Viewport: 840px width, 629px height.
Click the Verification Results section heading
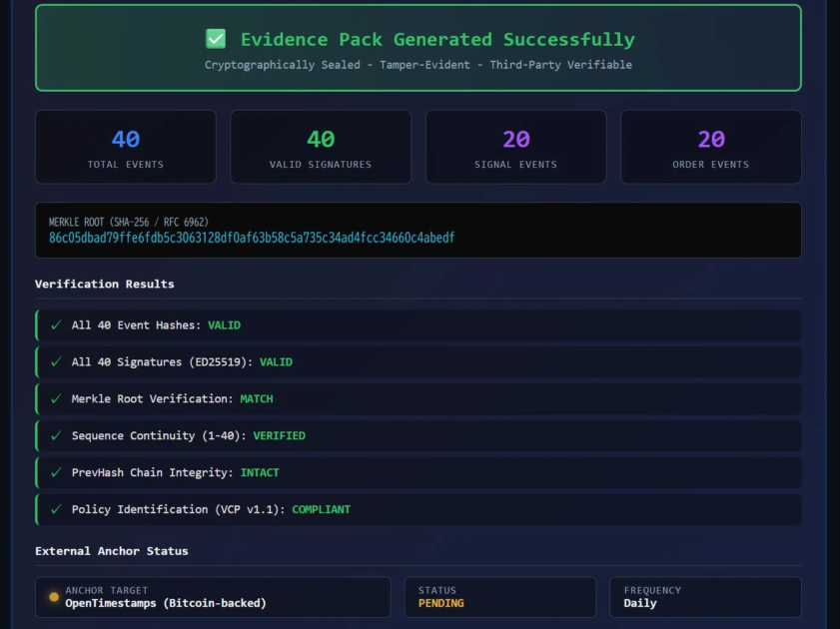105,285
